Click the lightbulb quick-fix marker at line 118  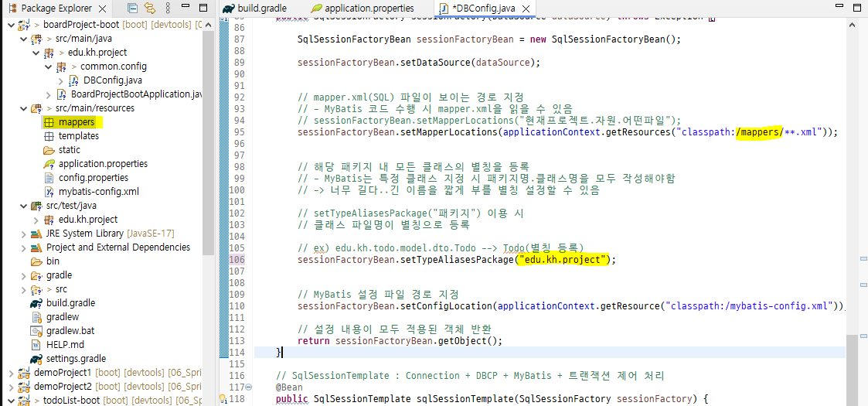[223, 399]
